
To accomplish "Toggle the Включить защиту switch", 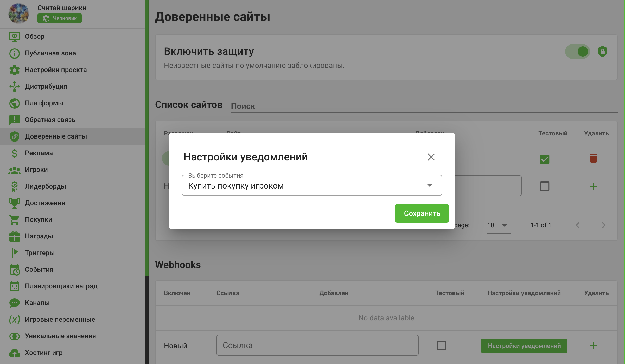I will pyautogui.click(x=577, y=51).
